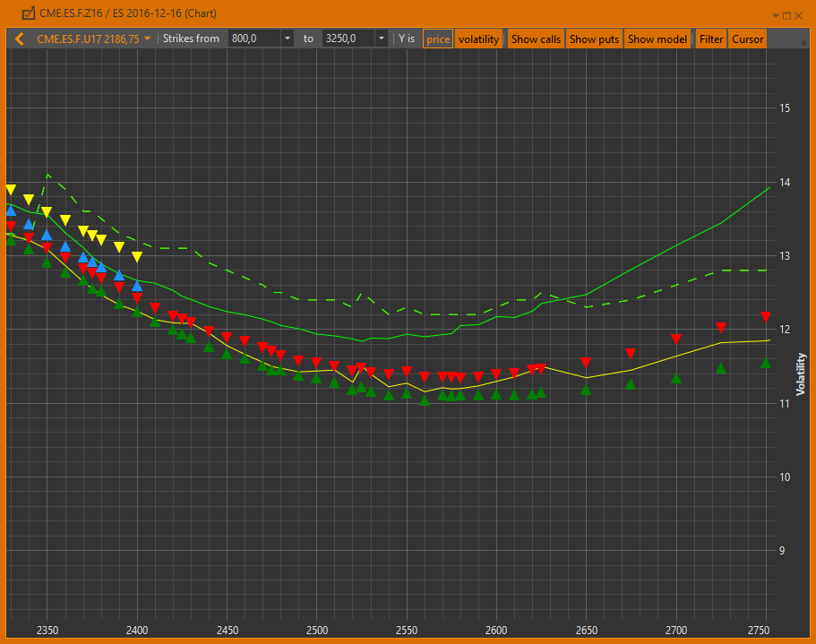
Task: Click the '2400' strike axis label
Action: tap(137, 630)
